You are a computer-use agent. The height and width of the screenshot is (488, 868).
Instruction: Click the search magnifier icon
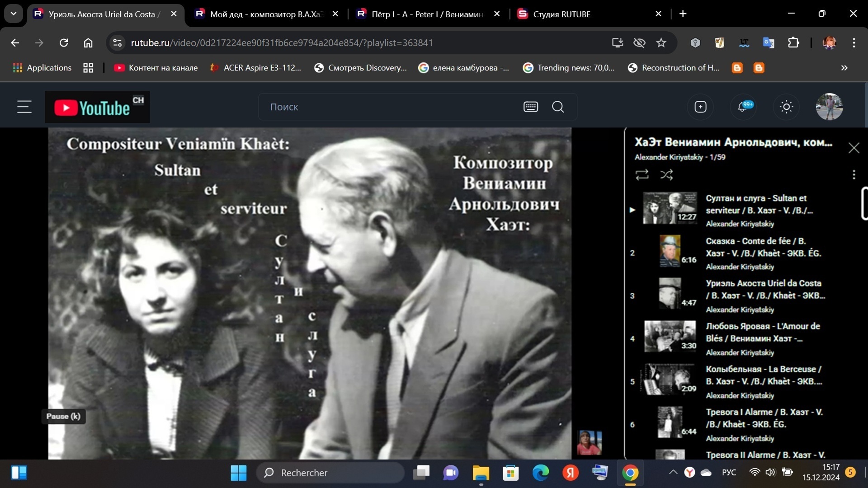click(x=558, y=107)
